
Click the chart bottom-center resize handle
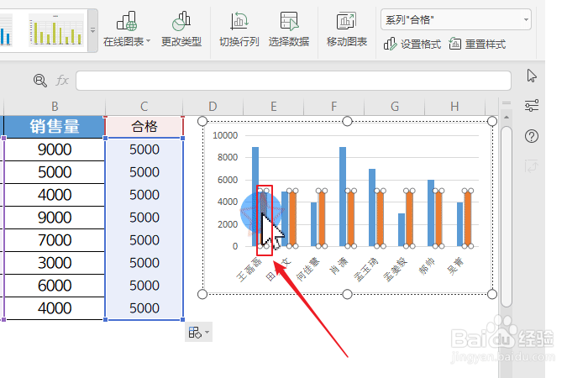[347, 294]
